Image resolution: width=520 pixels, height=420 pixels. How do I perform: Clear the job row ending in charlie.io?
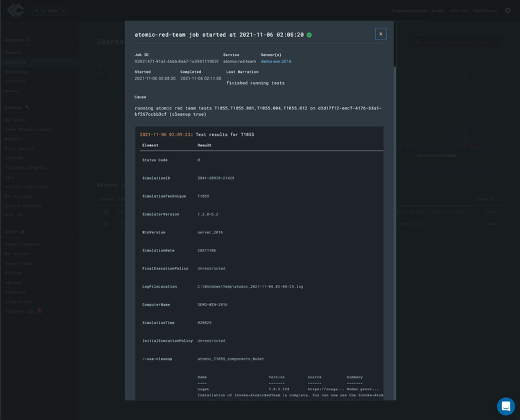[491, 224]
